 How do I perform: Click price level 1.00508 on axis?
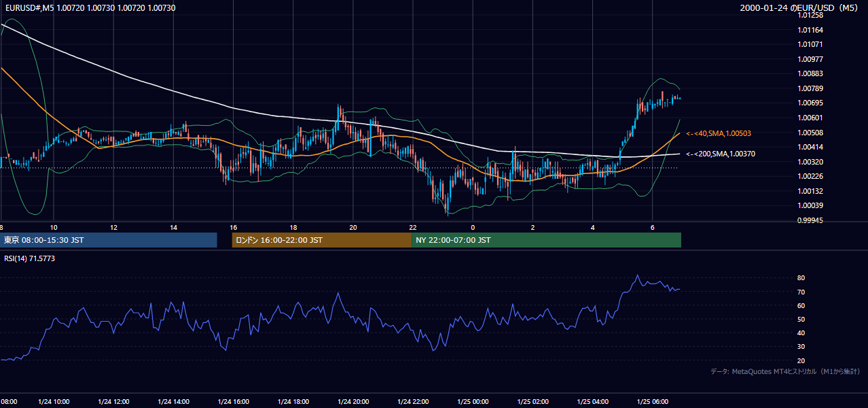point(810,133)
